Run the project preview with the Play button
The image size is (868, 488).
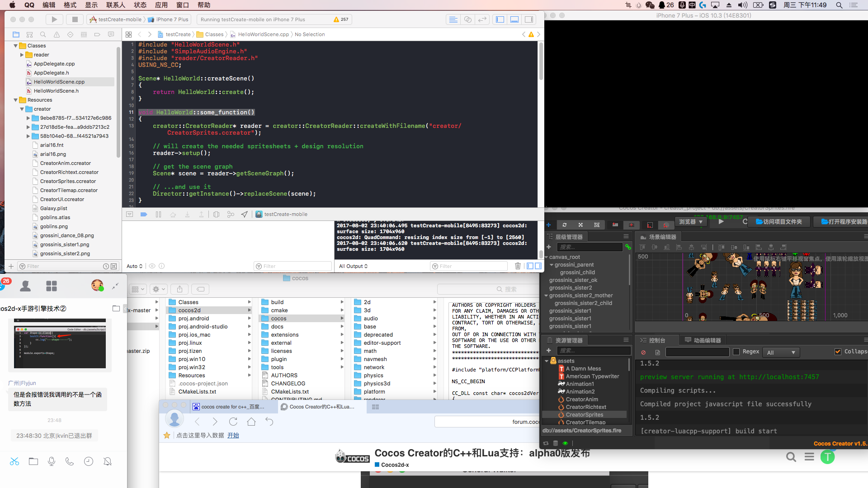[720, 221]
